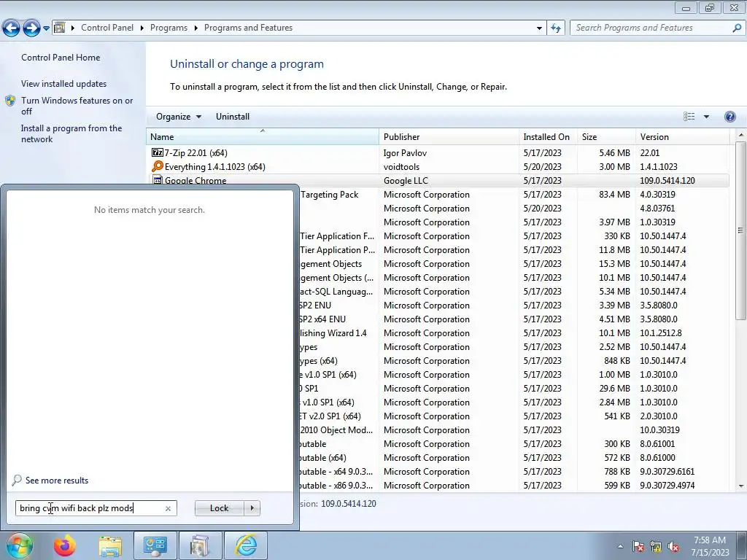Image resolution: width=747 pixels, height=560 pixels.
Task: Click the Forward navigation arrow
Action: [31, 28]
